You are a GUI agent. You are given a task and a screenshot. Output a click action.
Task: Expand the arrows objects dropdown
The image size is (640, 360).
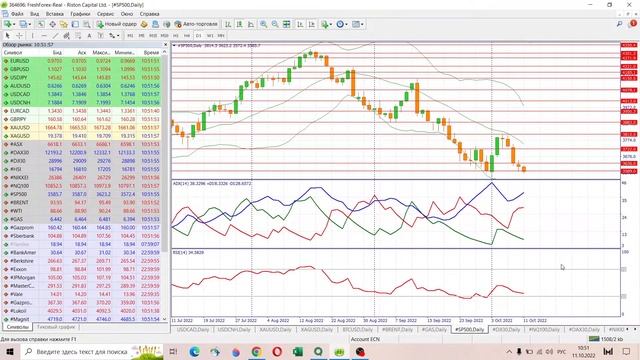(x=118, y=36)
